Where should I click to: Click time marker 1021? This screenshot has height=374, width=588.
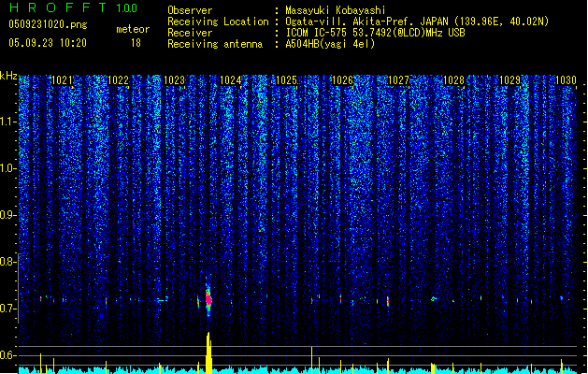(x=62, y=80)
